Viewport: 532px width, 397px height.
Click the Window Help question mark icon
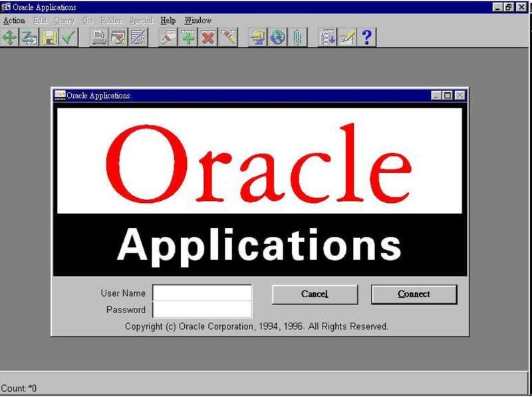pyautogui.click(x=367, y=37)
